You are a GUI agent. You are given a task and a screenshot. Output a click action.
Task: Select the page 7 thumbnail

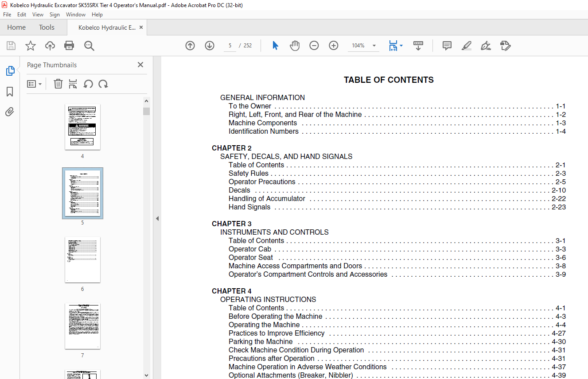click(82, 326)
